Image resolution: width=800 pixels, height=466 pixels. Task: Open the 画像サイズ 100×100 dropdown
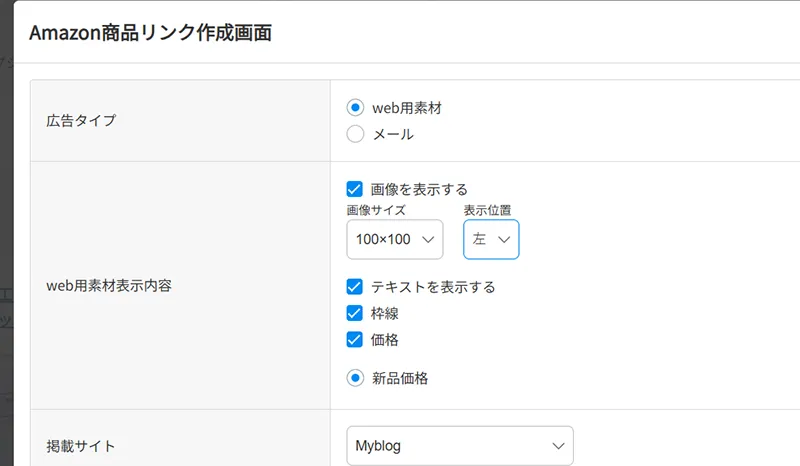click(395, 239)
